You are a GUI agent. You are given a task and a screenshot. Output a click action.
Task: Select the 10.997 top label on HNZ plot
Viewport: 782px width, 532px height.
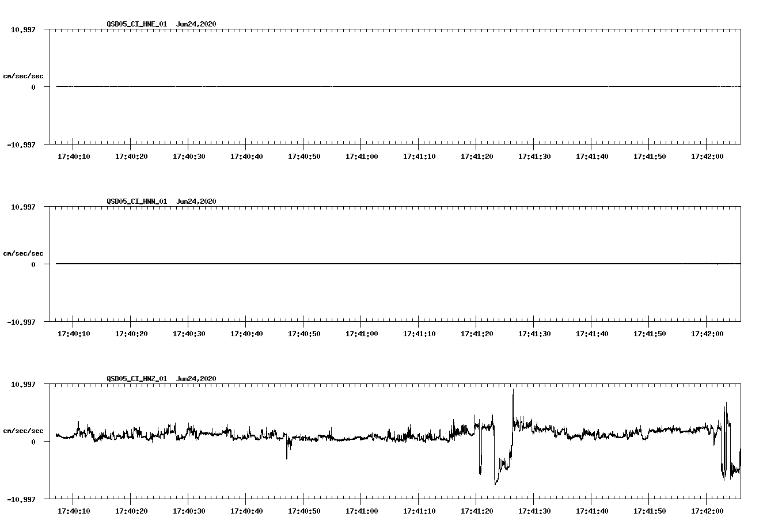[x=23, y=384]
